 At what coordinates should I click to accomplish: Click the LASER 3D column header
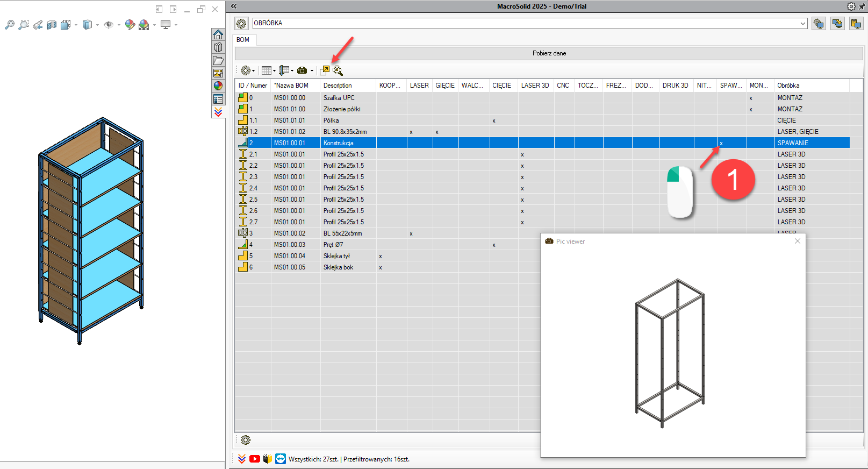536,86
